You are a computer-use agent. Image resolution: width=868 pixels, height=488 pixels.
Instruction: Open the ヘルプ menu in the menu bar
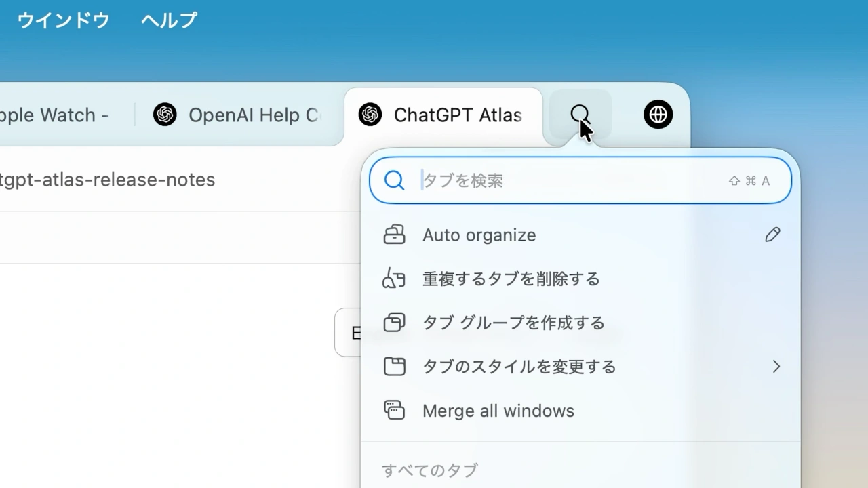167,20
